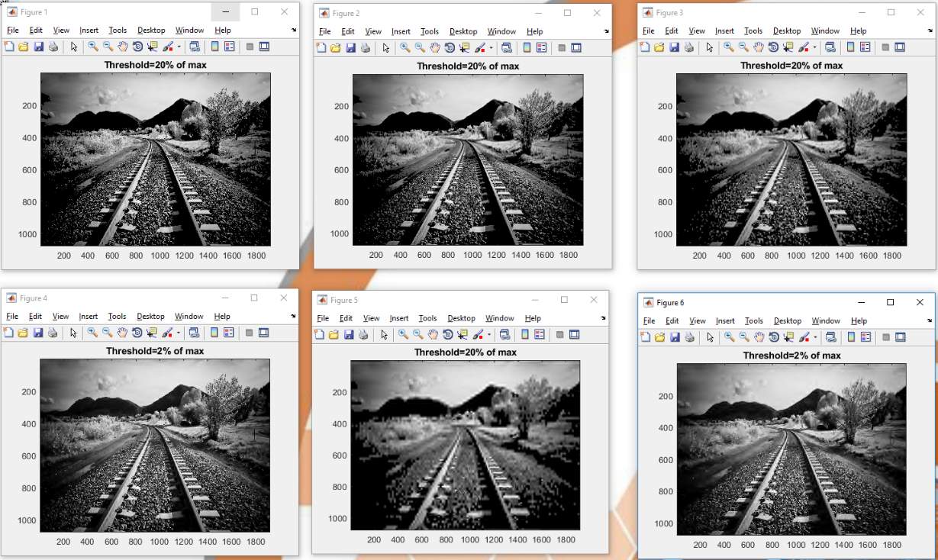Expand the Brush color dropdown in Figure 1

(x=179, y=47)
